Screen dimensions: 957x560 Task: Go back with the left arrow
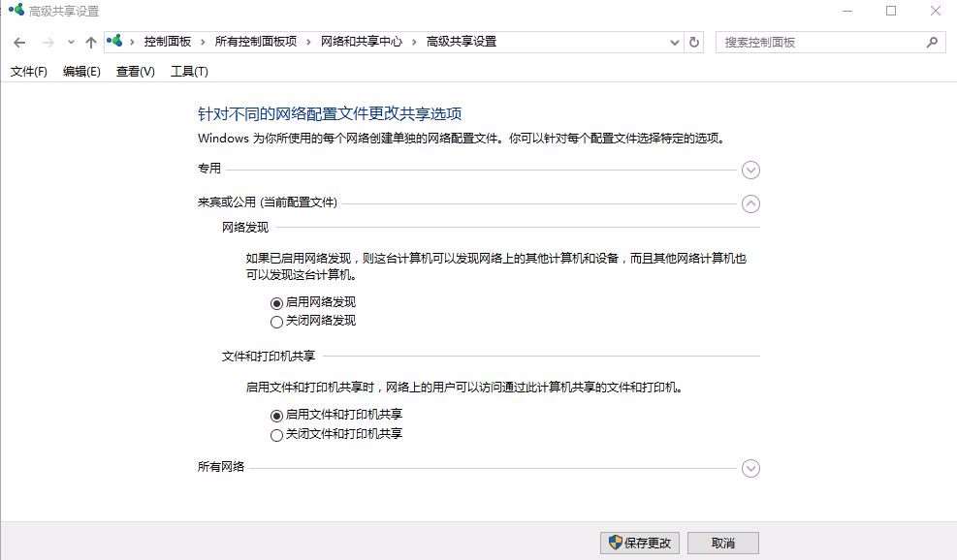pyautogui.click(x=19, y=43)
